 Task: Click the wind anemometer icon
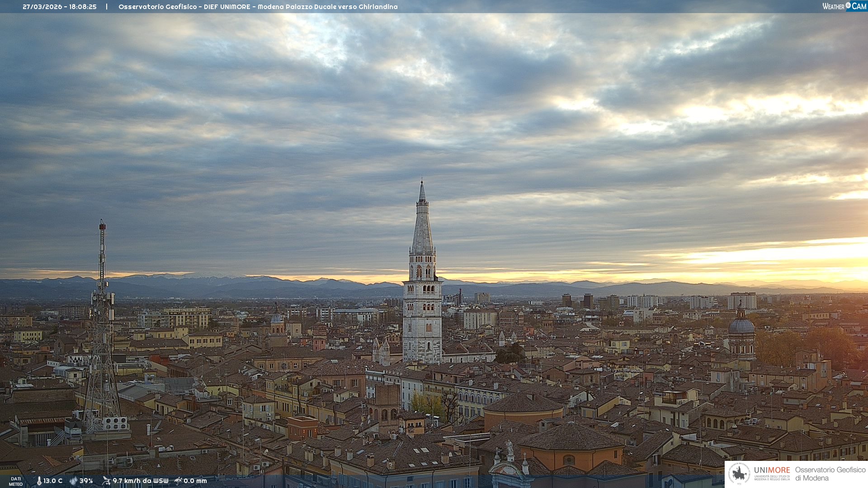tap(106, 481)
